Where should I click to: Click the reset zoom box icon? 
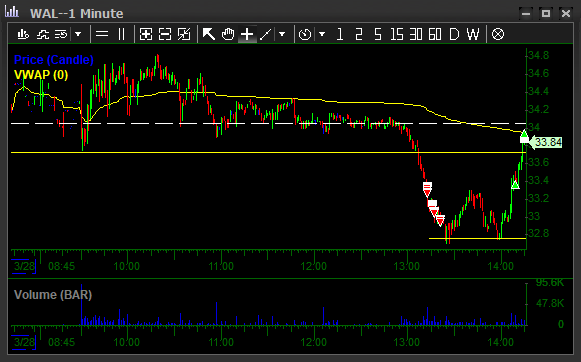pos(184,34)
